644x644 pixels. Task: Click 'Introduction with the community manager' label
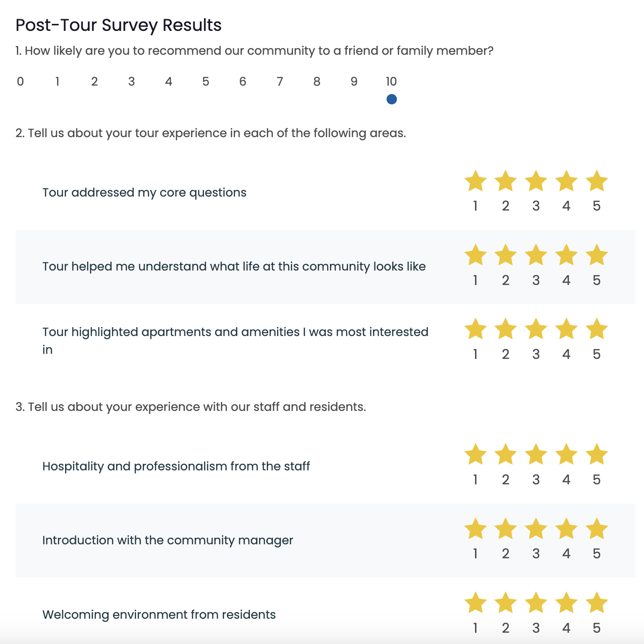click(168, 541)
